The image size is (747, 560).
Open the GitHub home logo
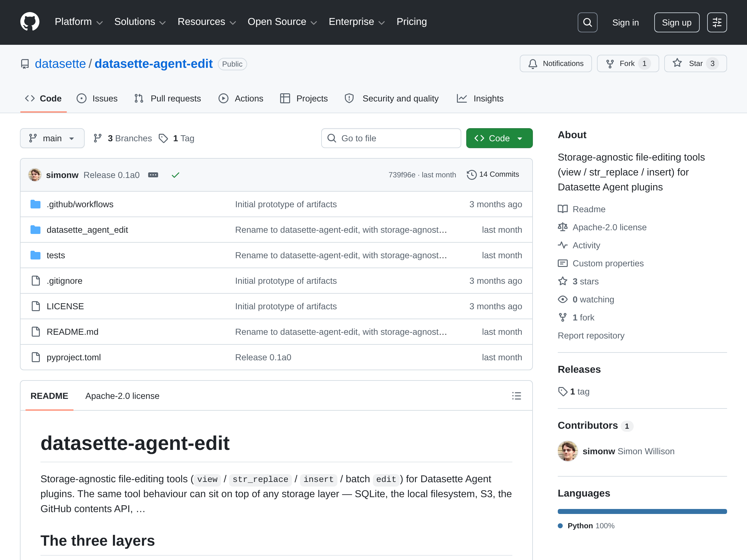coord(30,22)
